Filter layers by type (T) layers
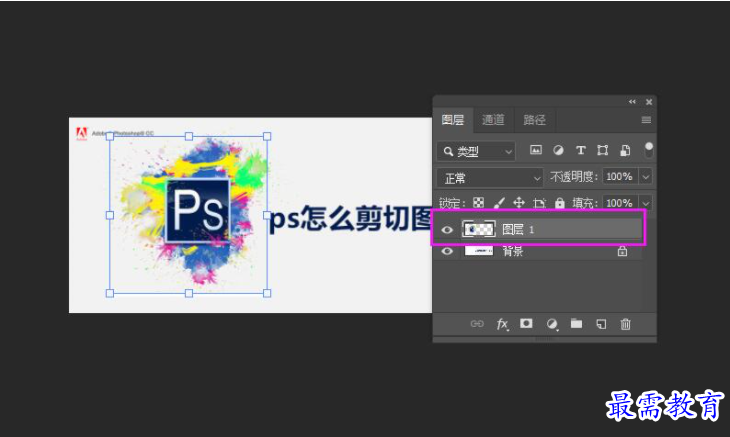This screenshot has width=730, height=437. [x=580, y=150]
